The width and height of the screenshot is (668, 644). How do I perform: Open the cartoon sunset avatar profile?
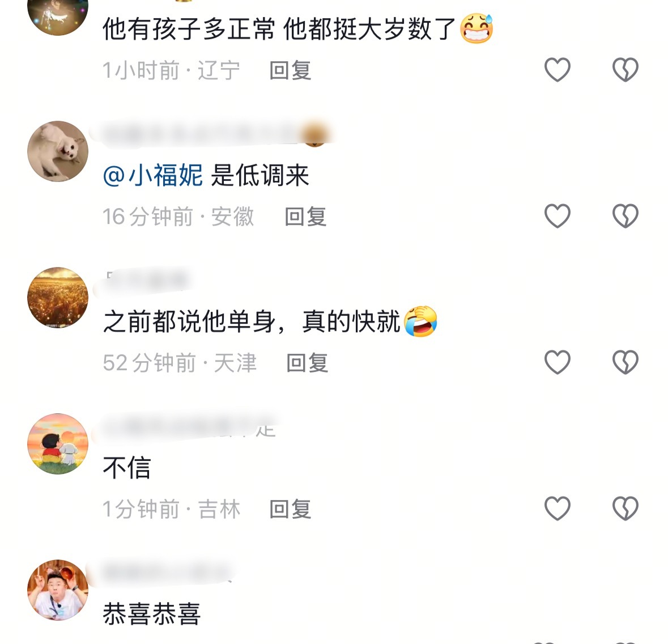pyautogui.click(x=58, y=444)
